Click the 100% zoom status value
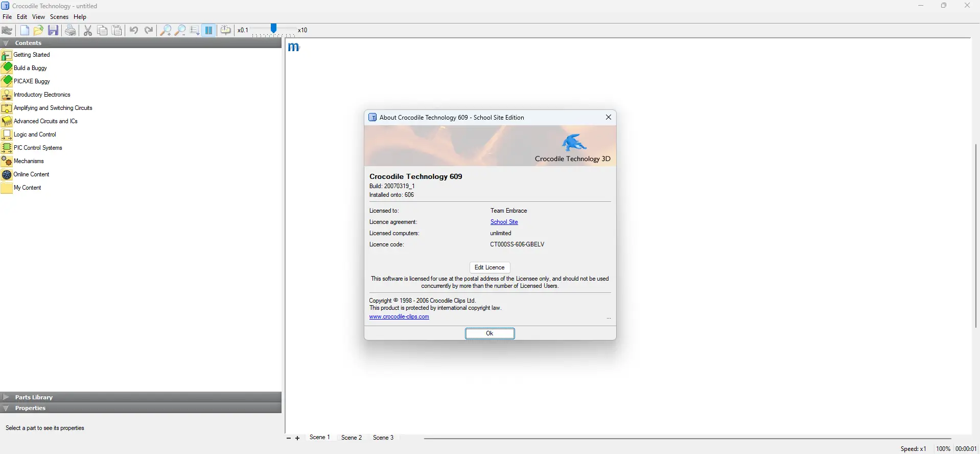 pyautogui.click(x=943, y=449)
